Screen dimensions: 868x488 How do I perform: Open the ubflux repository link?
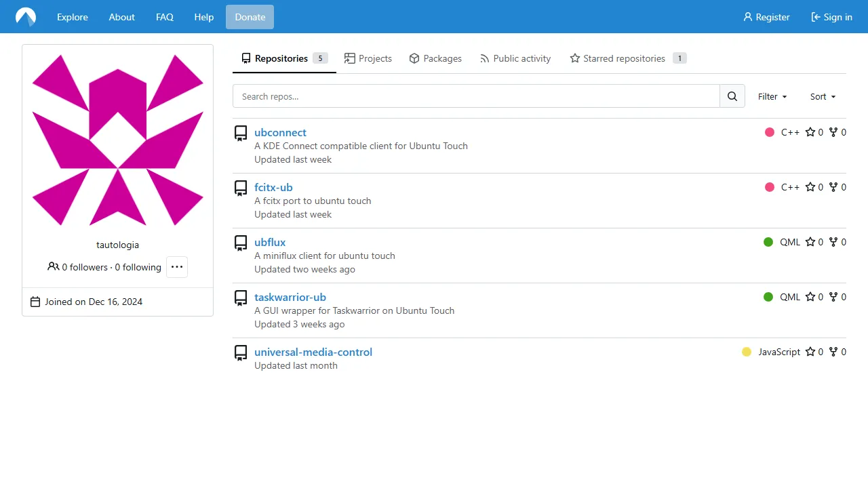tap(270, 242)
